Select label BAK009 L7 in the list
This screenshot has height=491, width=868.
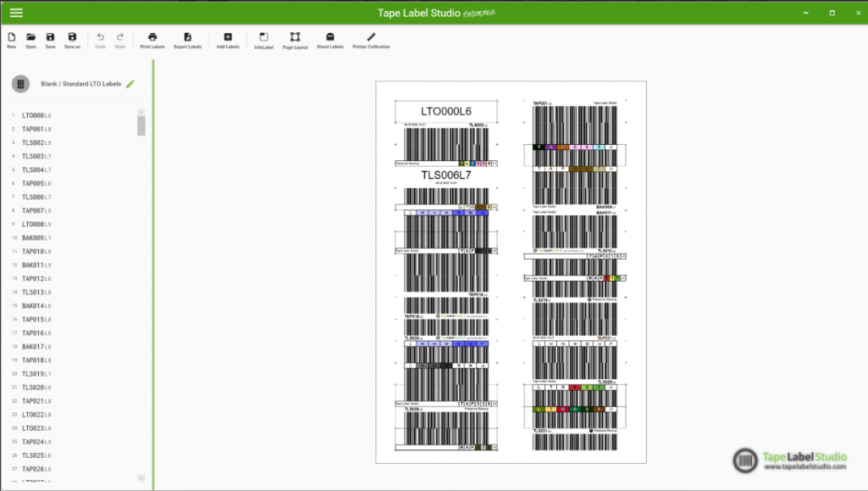36,238
